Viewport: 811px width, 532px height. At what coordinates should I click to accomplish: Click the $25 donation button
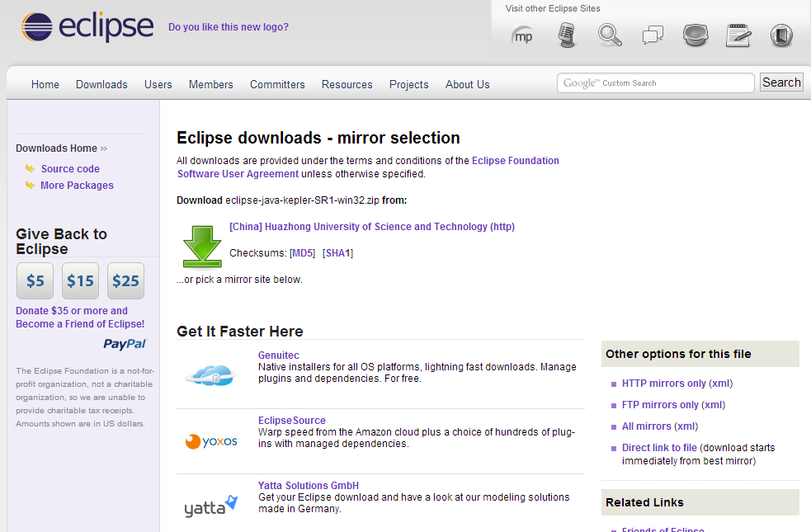125,281
